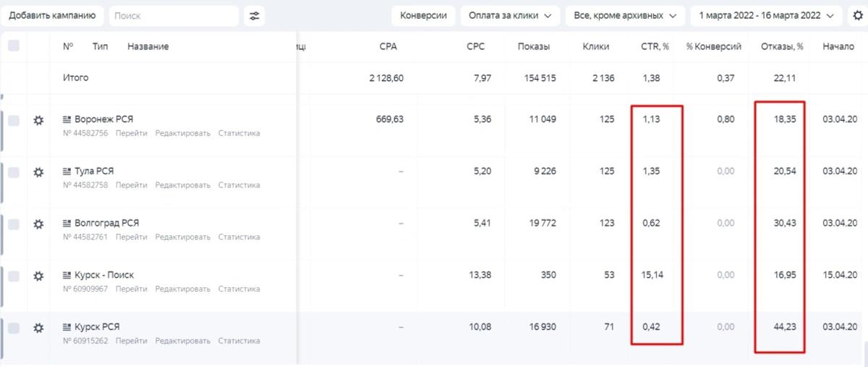Click Перейти under Курск - Поиск
868x367 pixels.
[x=131, y=289]
